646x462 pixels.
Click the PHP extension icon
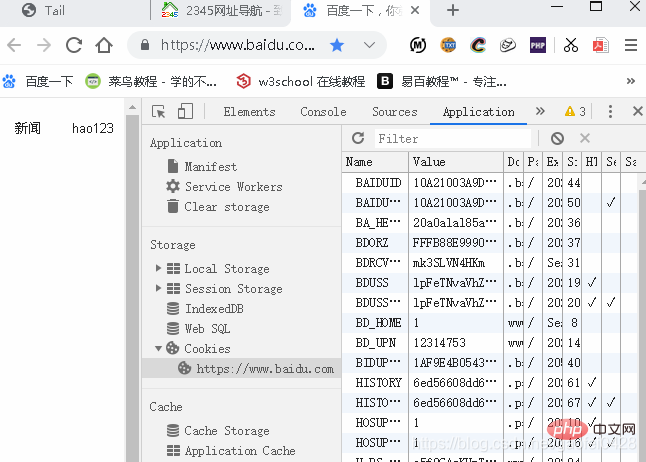pyautogui.click(x=538, y=45)
